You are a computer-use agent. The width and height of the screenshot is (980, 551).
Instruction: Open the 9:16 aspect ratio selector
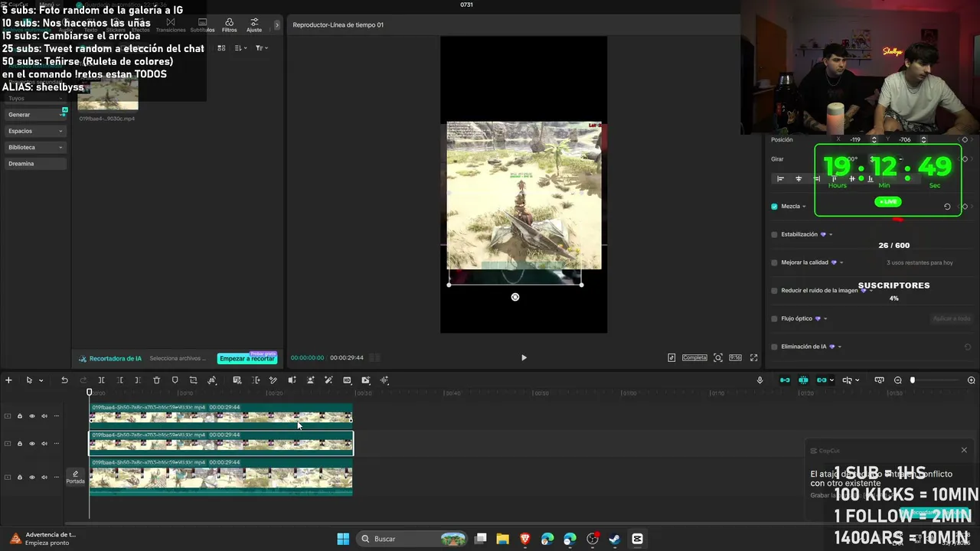pyautogui.click(x=735, y=357)
